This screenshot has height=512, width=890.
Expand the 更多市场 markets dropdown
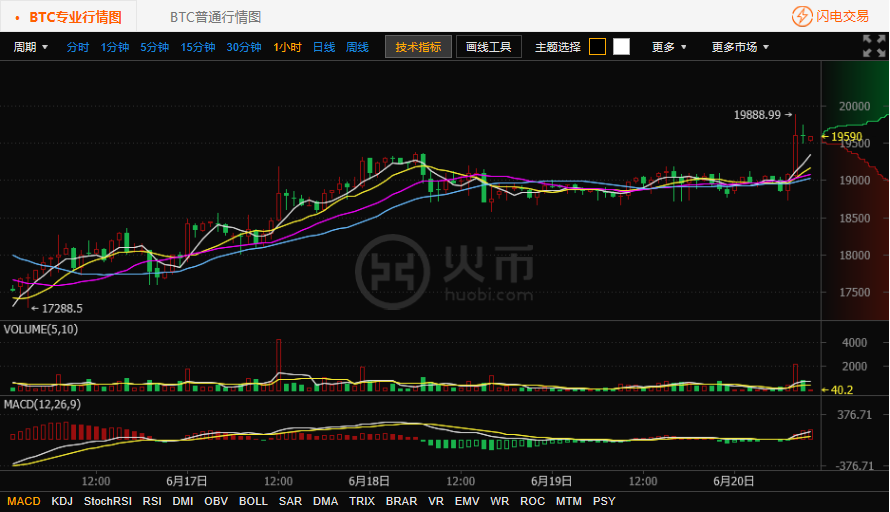[x=740, y=47]
